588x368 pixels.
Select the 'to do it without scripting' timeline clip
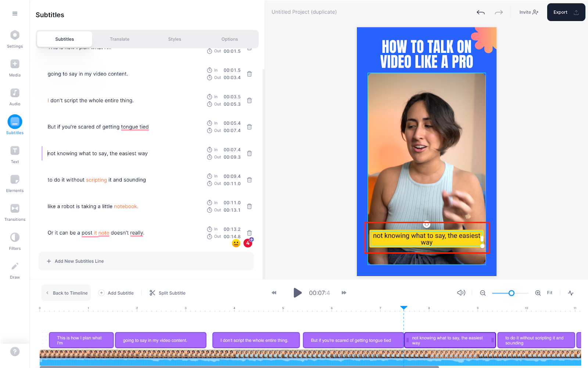536,340
